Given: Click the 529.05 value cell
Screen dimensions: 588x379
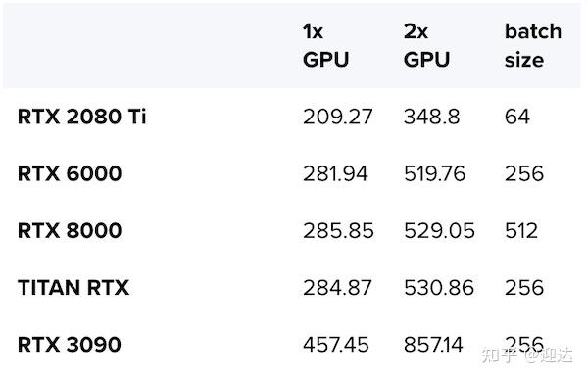Looking at the screenshot, I should coord(439,230).
